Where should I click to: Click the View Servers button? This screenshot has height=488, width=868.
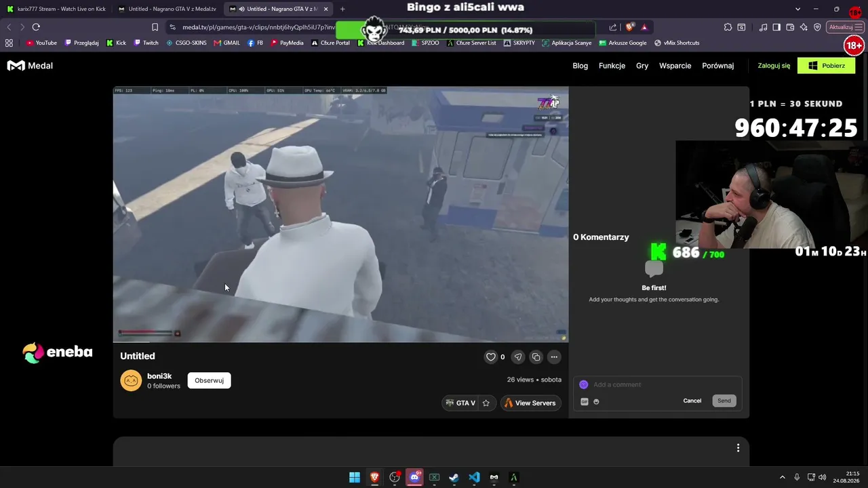530,403
